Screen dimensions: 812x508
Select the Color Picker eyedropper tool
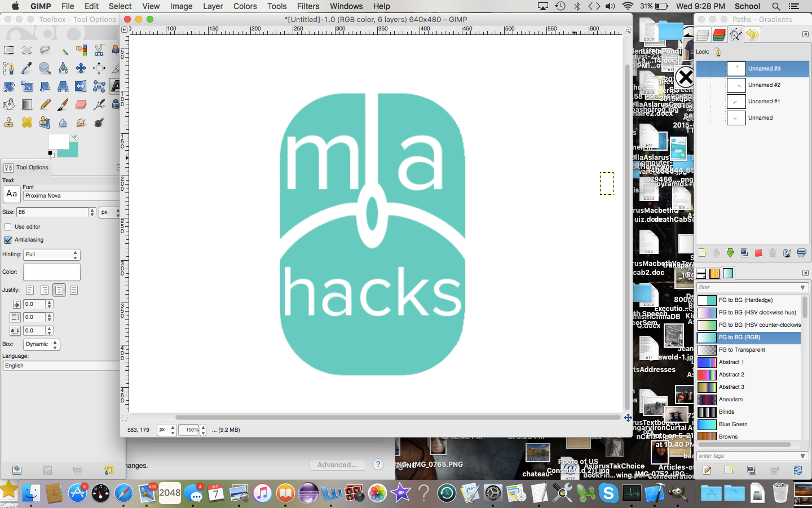point(27,68)
